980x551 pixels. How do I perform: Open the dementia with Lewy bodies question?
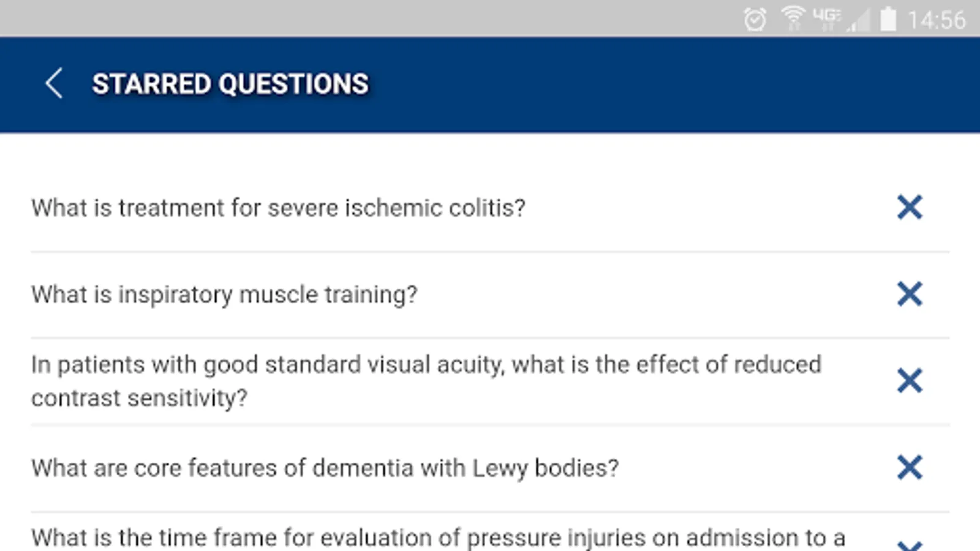[325, 468]
